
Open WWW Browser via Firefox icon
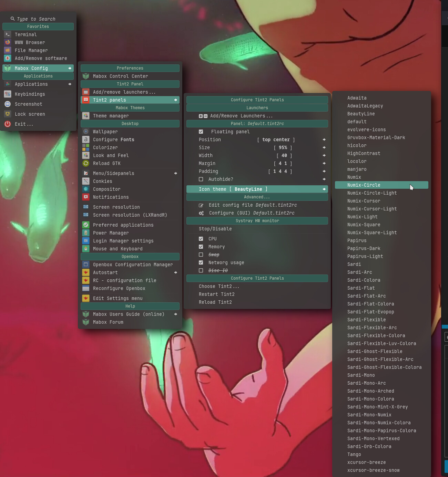click(8, 42)
